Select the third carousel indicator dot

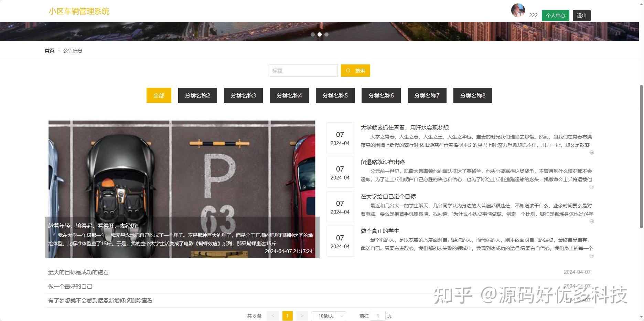pos(326,34)
